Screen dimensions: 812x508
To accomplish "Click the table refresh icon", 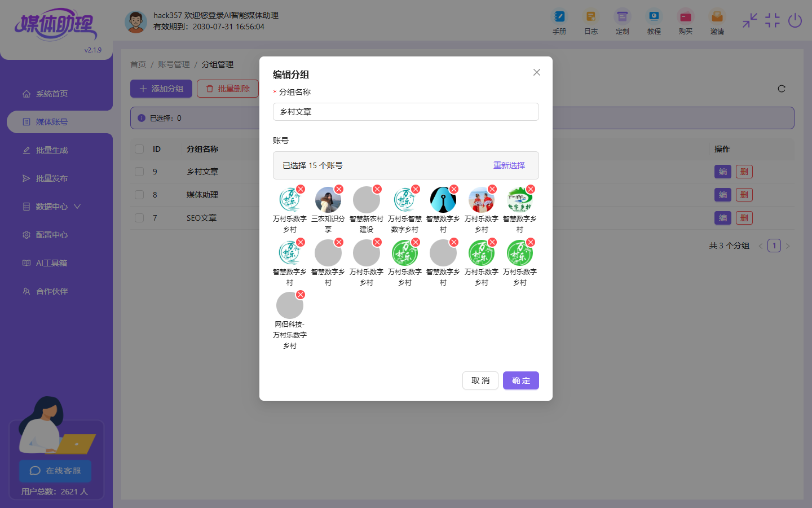I will click(782, 89).
